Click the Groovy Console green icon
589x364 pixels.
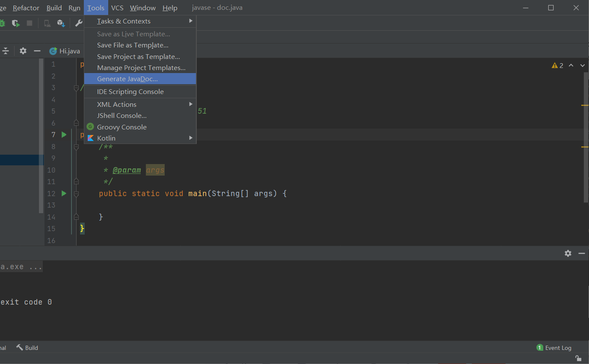click(x=90, y=126)
